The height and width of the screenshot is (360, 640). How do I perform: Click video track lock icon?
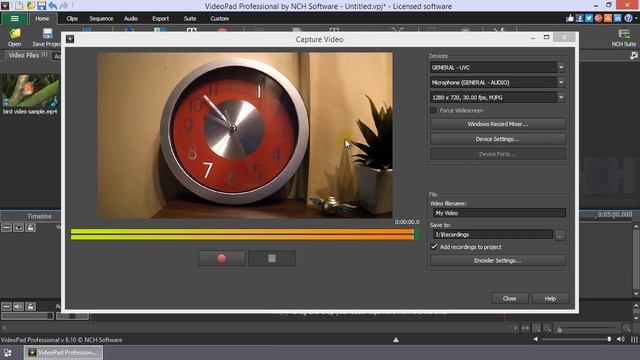click(x=31, y=228)
